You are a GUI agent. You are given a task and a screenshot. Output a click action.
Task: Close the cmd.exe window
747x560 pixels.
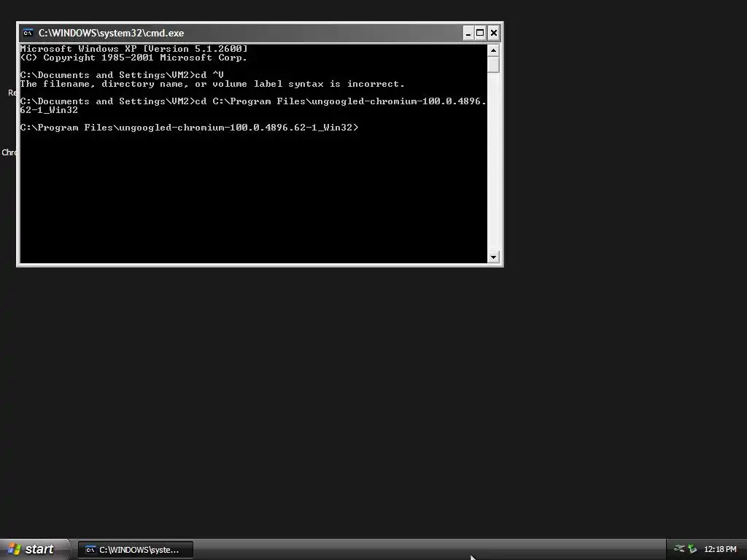coord(494,33)
